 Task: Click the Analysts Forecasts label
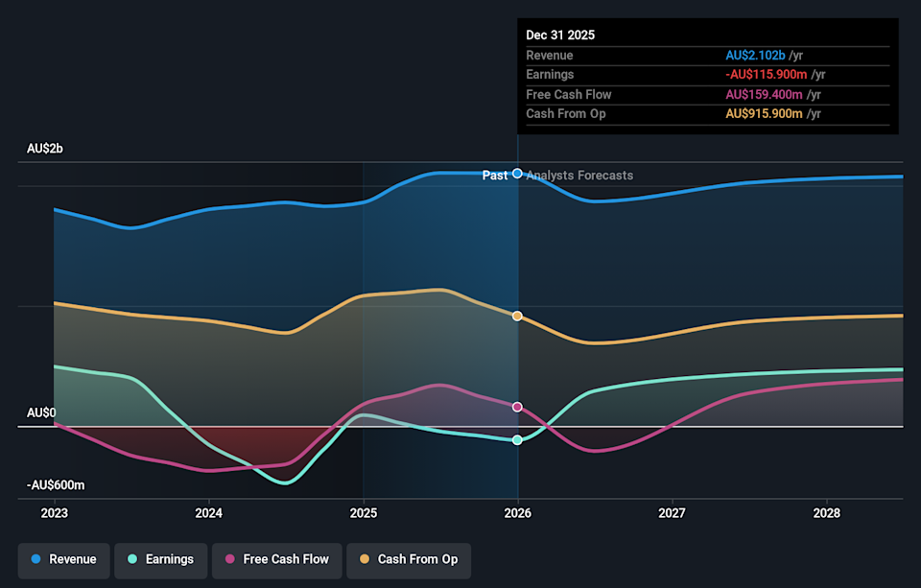pyautogui.click(x=579, y=176)
